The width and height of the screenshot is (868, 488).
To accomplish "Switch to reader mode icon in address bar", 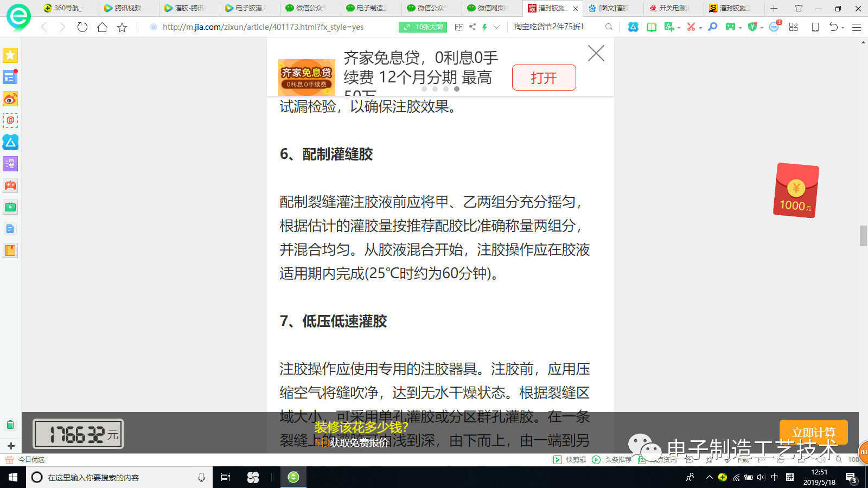I will (x=459, y=27).
